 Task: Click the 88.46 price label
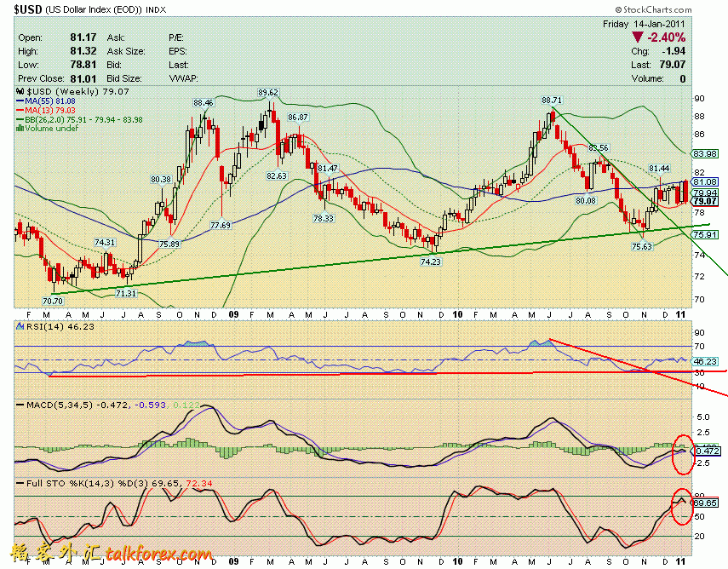(x=203, y=103)
